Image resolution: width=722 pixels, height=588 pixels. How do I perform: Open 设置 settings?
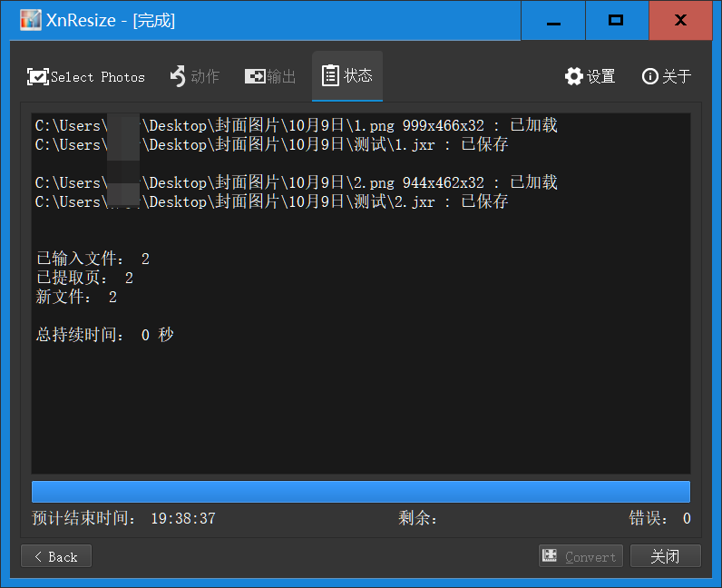(x=590, y=76)
